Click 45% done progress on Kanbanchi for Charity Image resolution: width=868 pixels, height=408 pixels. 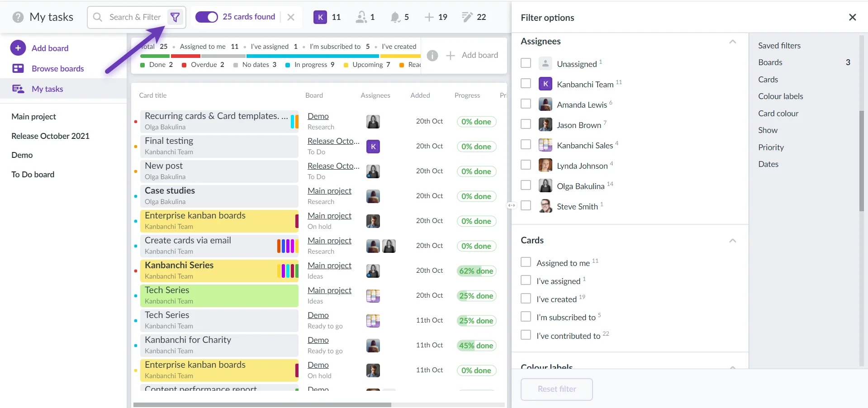[476, 346]
